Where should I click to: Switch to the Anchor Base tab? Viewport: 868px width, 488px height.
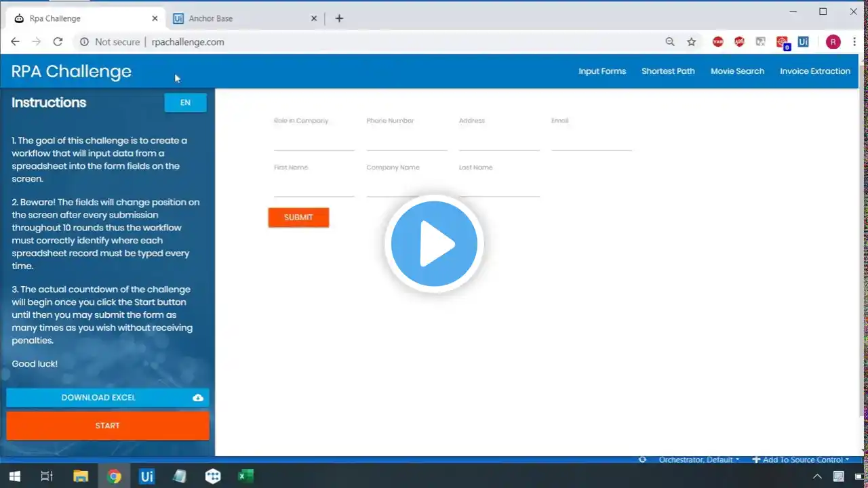pos(245,18)
